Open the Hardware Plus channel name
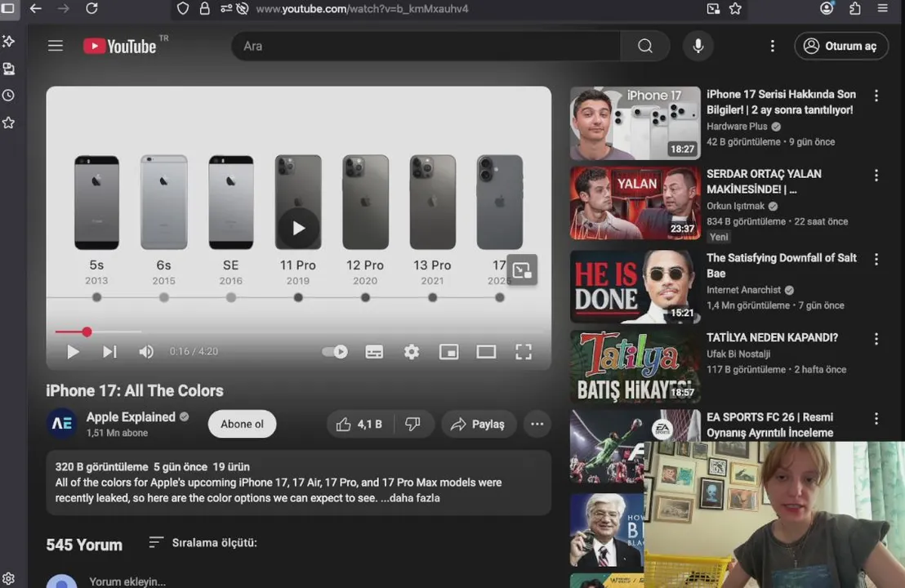This screenshot has height=588, width=905. tap(737, 127)
